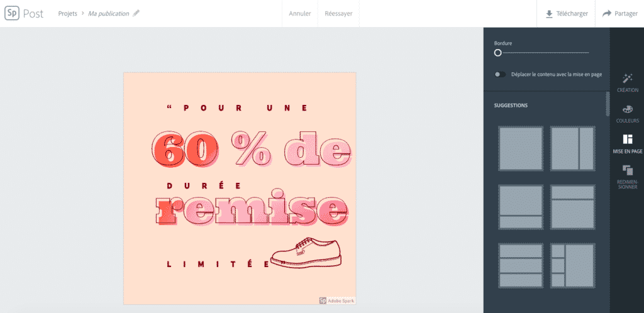The height and width of the screenshot is (313, 644).
Task: Click Annuler to undo
Action: 300,13
